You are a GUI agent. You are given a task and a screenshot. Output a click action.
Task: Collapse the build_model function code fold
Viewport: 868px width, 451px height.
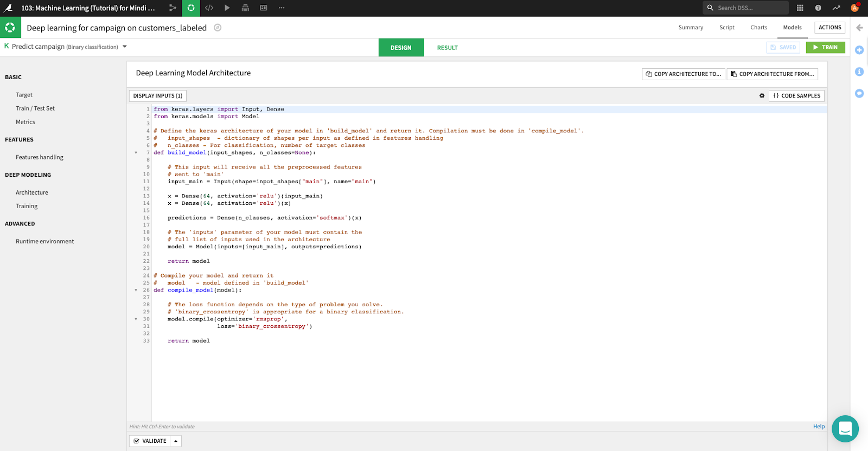pyautogui.click(x=136, y=153)
